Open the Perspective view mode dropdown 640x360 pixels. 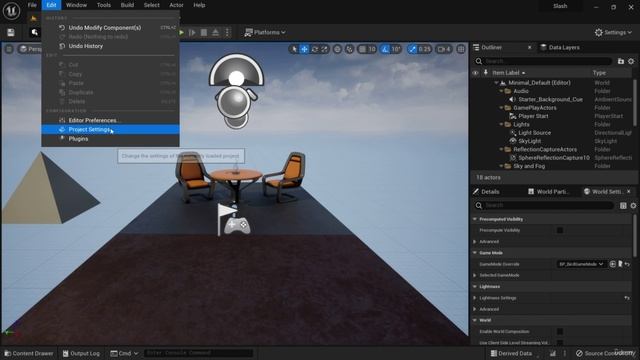point(31,49)
